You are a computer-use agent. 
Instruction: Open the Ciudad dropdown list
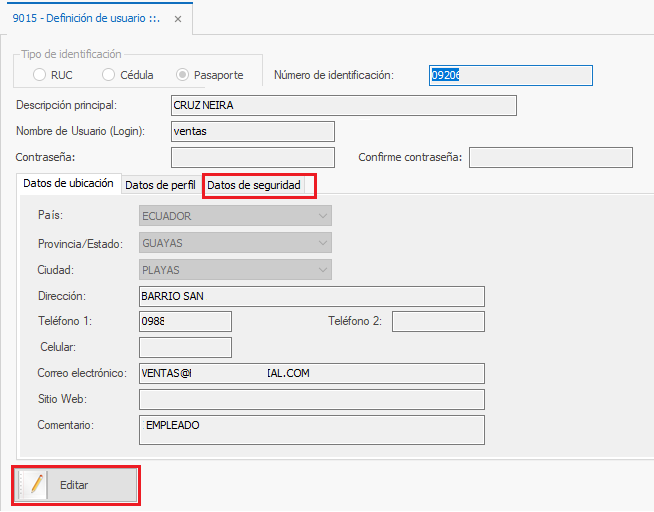(322, 270)
